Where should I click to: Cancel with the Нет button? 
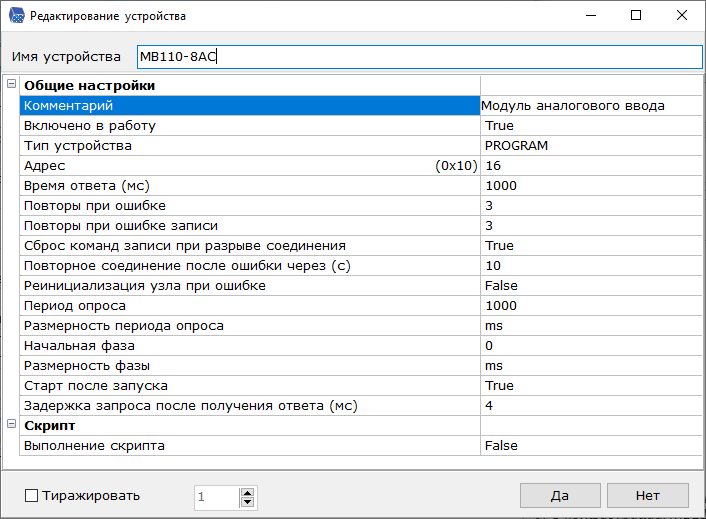tap(647, 496)
